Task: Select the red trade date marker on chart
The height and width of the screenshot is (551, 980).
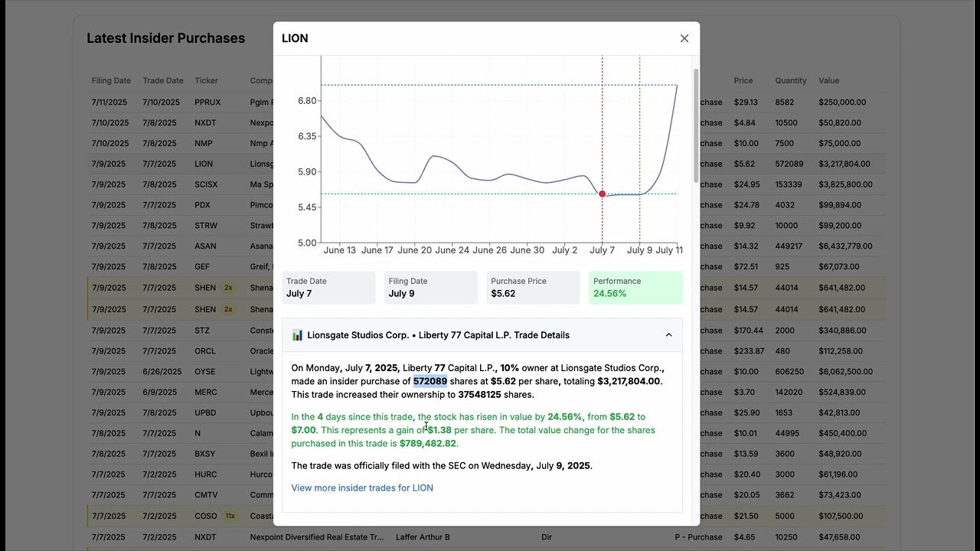Action: [602, 194]
